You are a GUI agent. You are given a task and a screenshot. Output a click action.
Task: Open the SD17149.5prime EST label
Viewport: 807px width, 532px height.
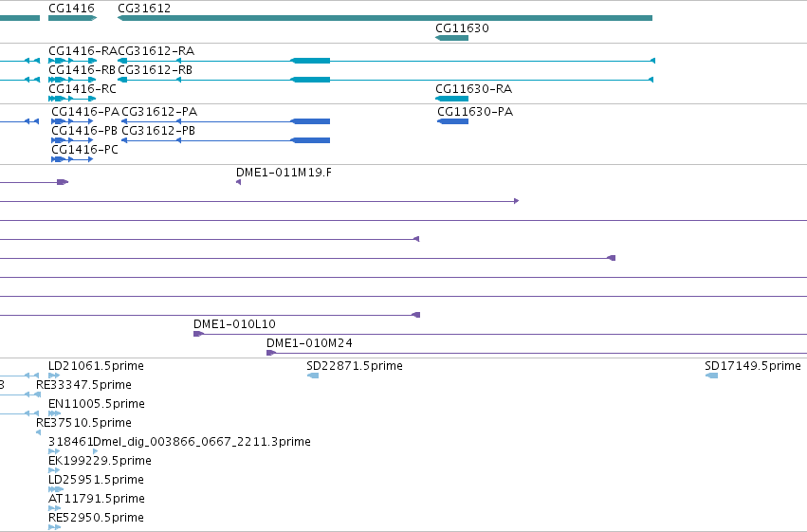[x=753, y=366]
